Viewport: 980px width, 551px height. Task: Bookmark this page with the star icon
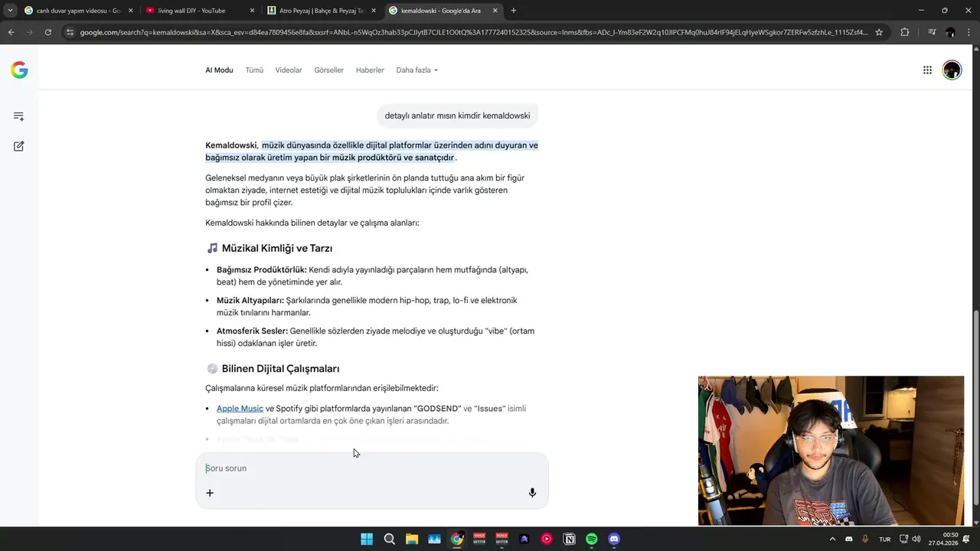point(879,32)
